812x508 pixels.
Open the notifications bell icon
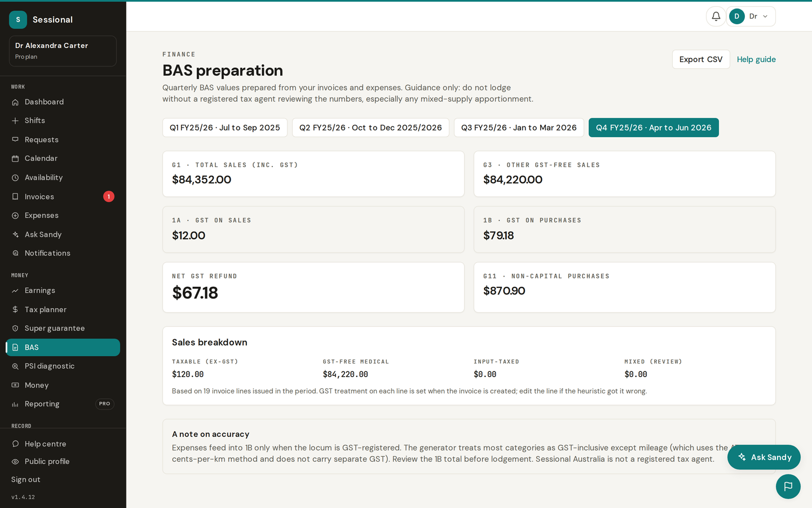[x=716, y=16]
